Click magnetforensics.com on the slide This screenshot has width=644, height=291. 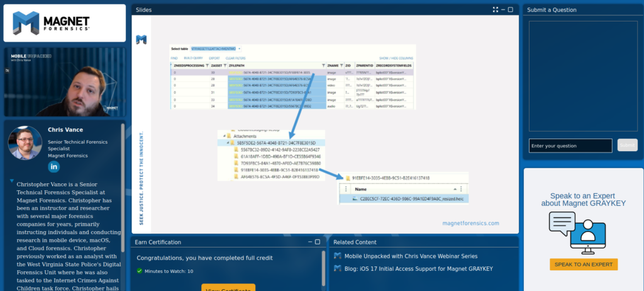(x=470, y=223)
